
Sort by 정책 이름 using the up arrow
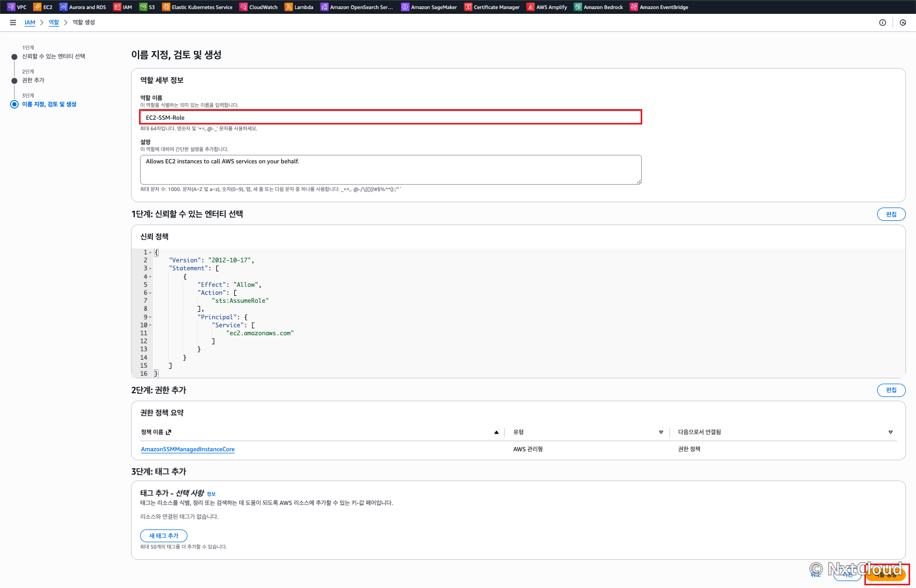[496, 432]
